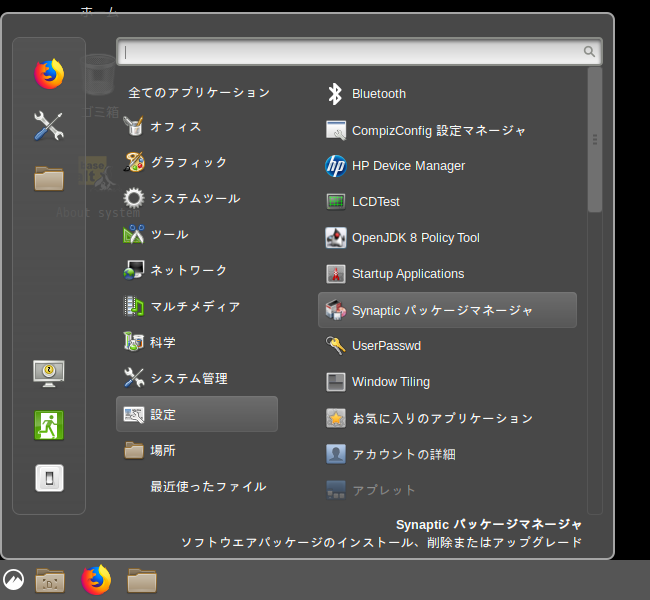Open OpenJDK 8 Policy Tool entry
The image size is (650, 600).
(x=447, y=238)
